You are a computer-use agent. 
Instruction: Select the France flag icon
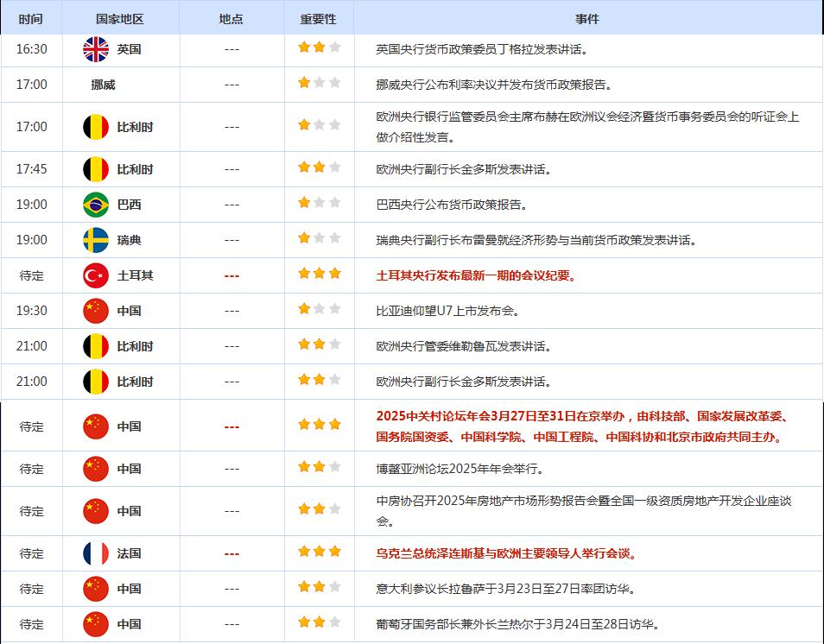click(x=96, y=553)
